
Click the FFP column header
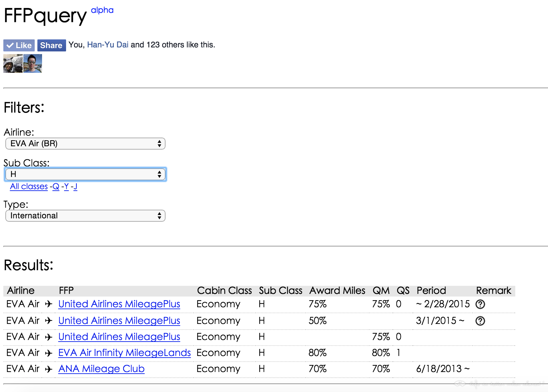[66, 290]
